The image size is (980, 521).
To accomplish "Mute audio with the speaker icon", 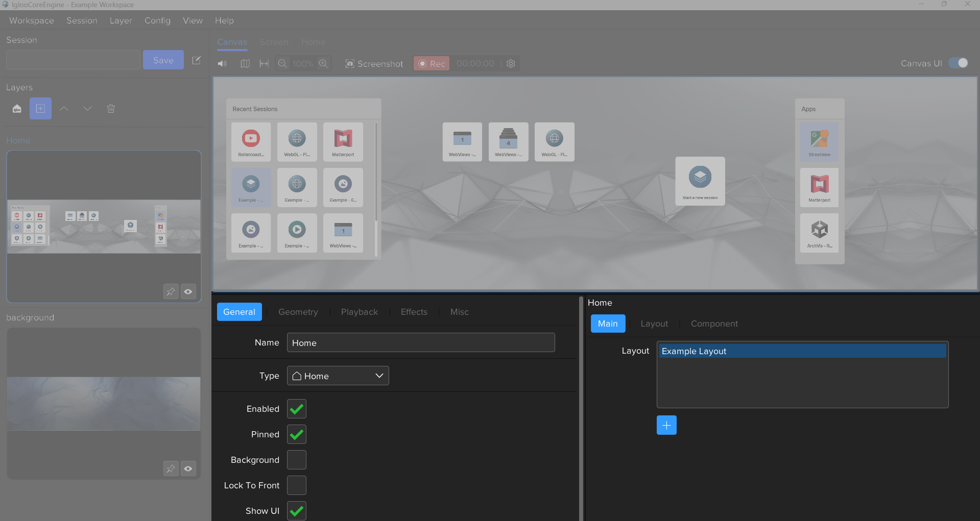I will (x=222, y=64).
